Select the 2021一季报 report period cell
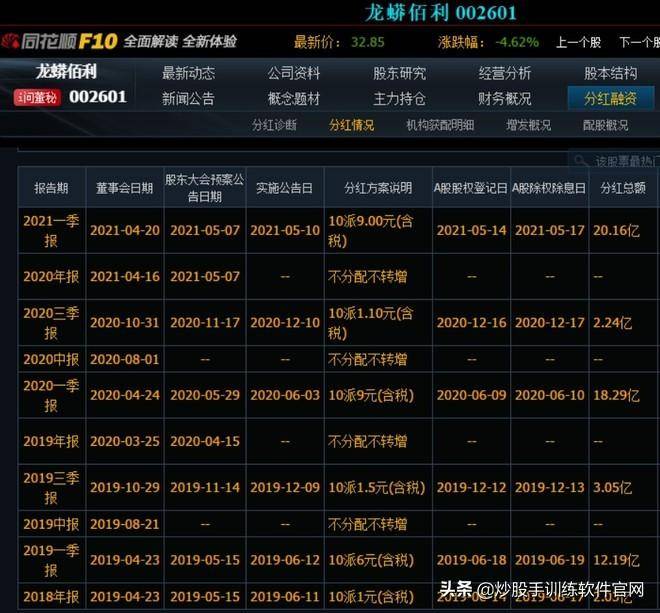660x613 pixels. (51, 230)
